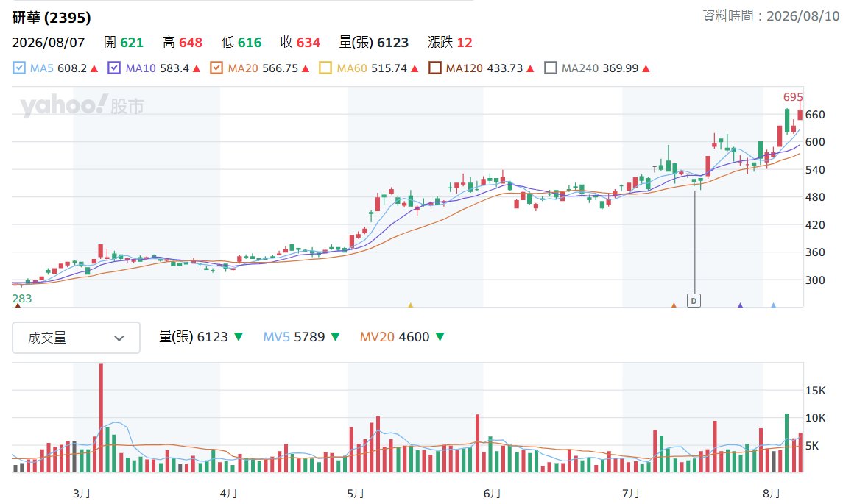Click the 15K volume axis label

(816, 391)
